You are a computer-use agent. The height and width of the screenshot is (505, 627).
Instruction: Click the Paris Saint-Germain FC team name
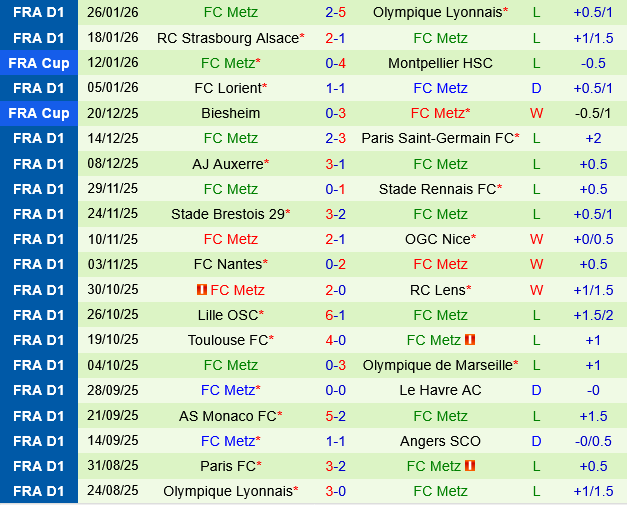[x=437, y=138]
